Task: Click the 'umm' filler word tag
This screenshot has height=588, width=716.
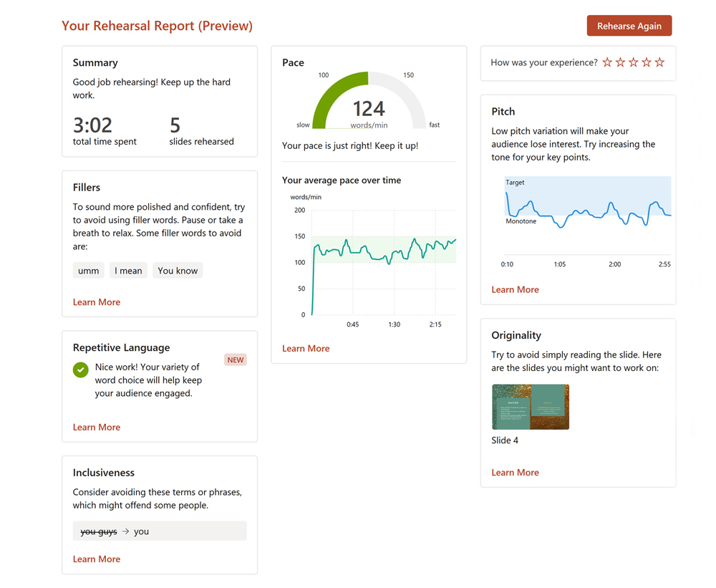Action: 89,271
